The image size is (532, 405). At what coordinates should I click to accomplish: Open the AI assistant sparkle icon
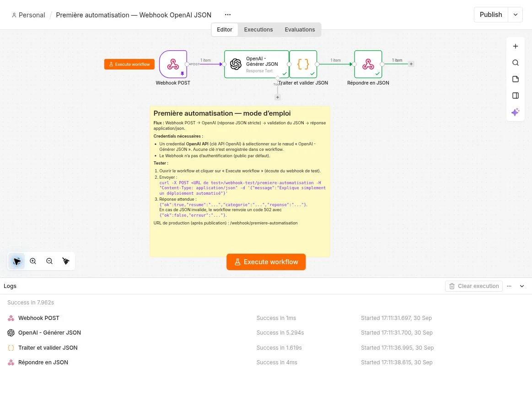(516, 112)
